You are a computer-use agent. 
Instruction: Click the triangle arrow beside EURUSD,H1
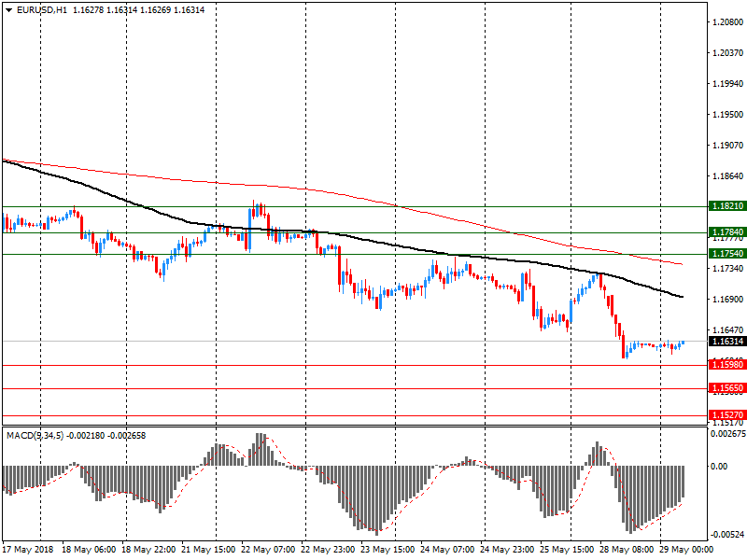(x=8, y=9)
